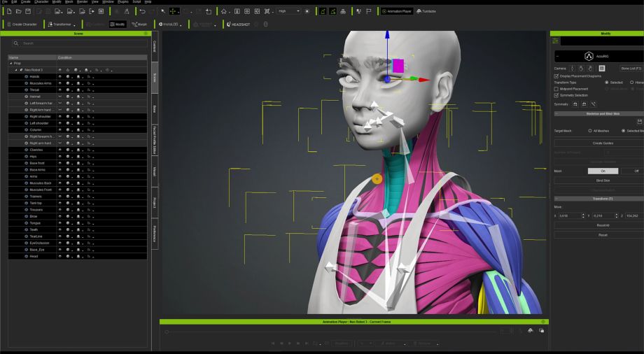Viewport: 644px width, 354px height.
Task: Click the Scene search field
Action: click(x=80, y=43)
